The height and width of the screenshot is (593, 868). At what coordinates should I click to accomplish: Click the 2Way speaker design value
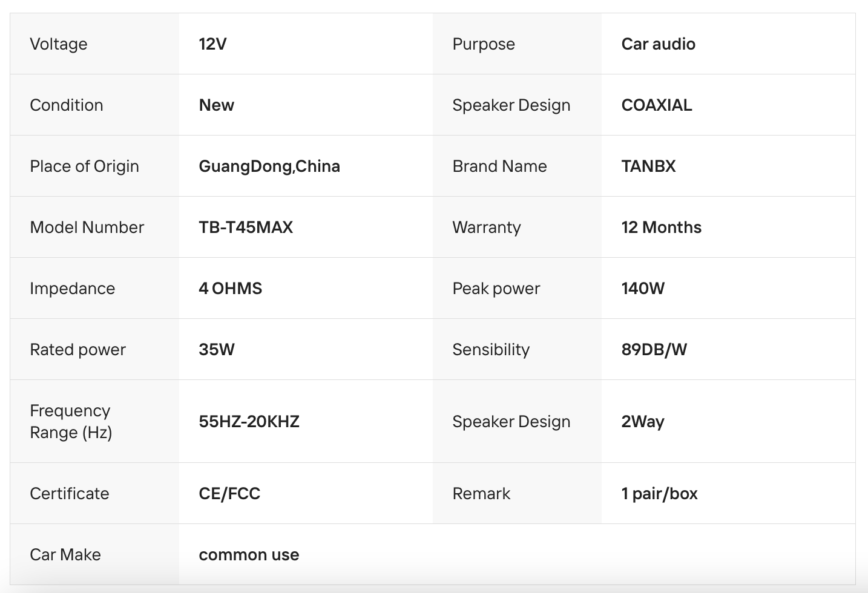tap(642, 422)
